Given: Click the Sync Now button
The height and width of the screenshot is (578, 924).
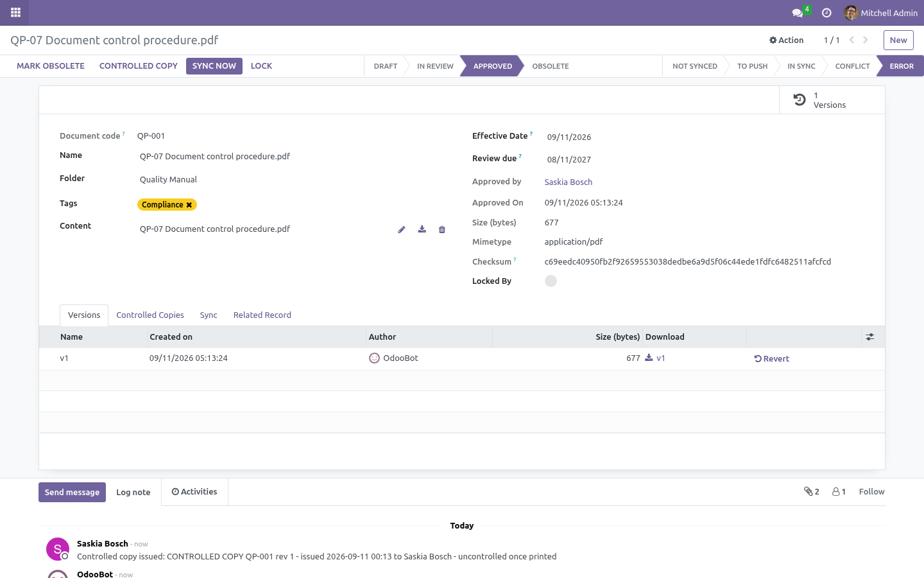Looking at the screenshot, I should point(214,66).
